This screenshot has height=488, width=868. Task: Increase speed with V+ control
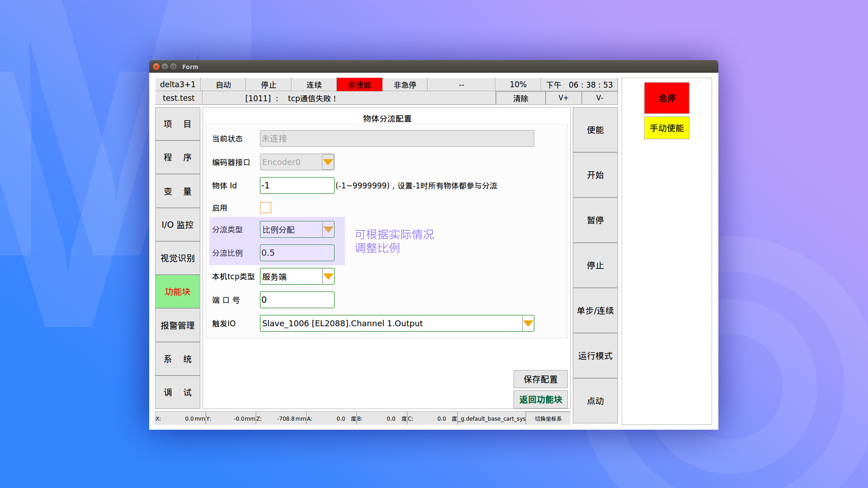coord(563,98)
